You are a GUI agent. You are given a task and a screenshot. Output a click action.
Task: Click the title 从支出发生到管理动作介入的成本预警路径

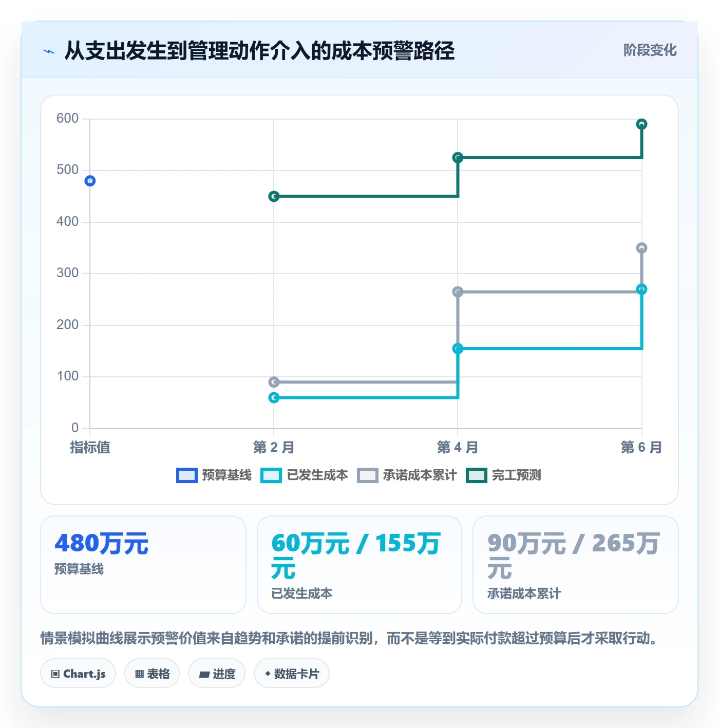pos(259,51)
